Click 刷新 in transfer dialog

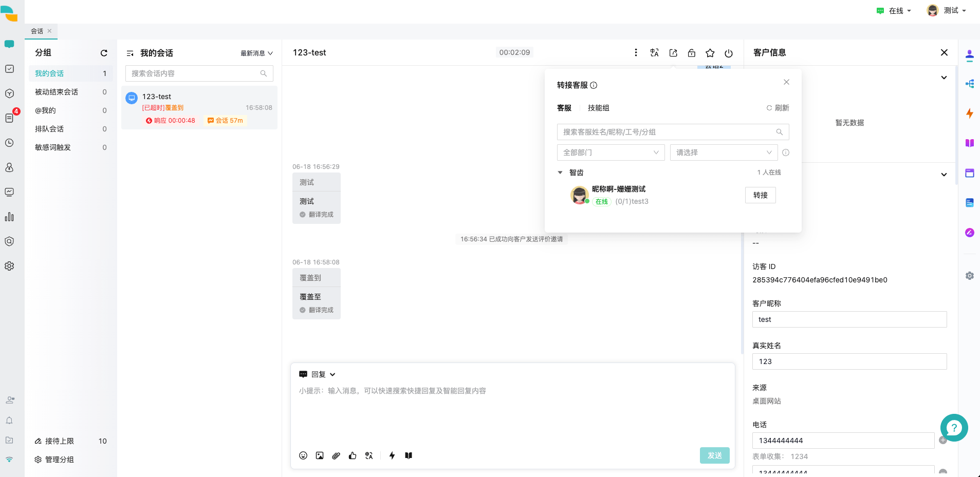pos(778,108)
